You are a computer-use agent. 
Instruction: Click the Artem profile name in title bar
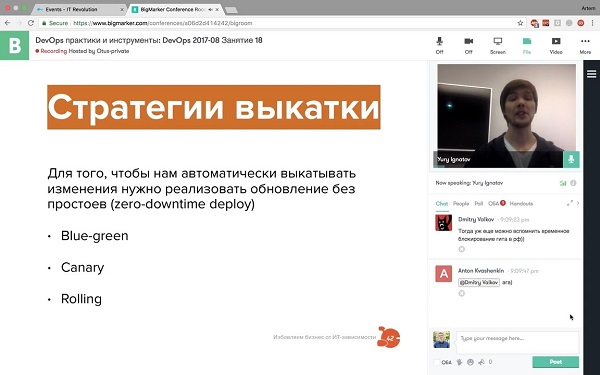click(589, 8)
